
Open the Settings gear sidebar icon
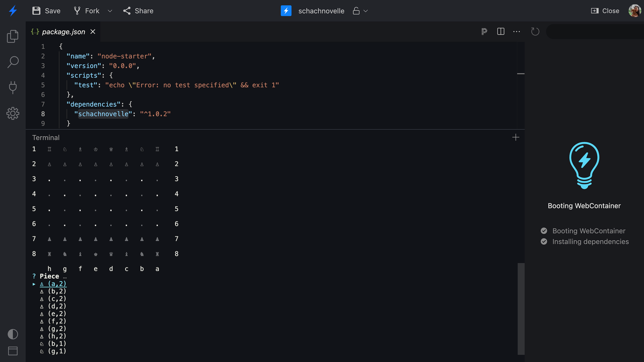point(13,114)
